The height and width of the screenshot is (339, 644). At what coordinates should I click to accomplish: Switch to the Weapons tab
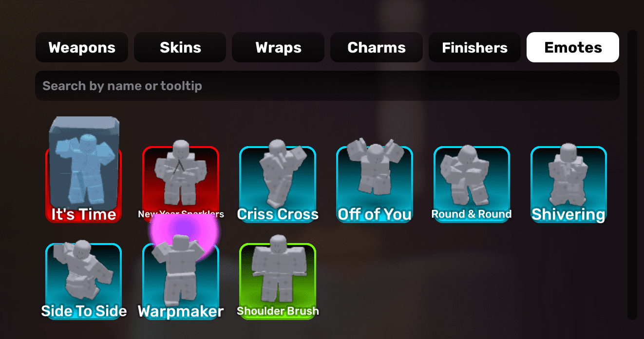[x=82, y=47]
